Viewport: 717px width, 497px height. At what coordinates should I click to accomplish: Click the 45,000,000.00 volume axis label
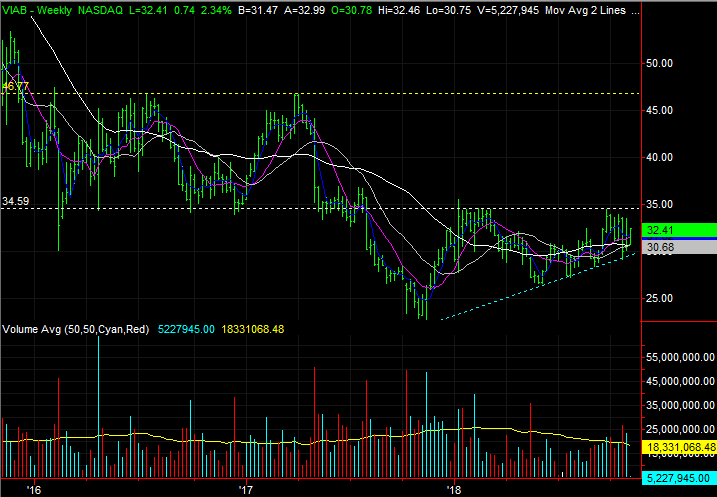point(680,381)
